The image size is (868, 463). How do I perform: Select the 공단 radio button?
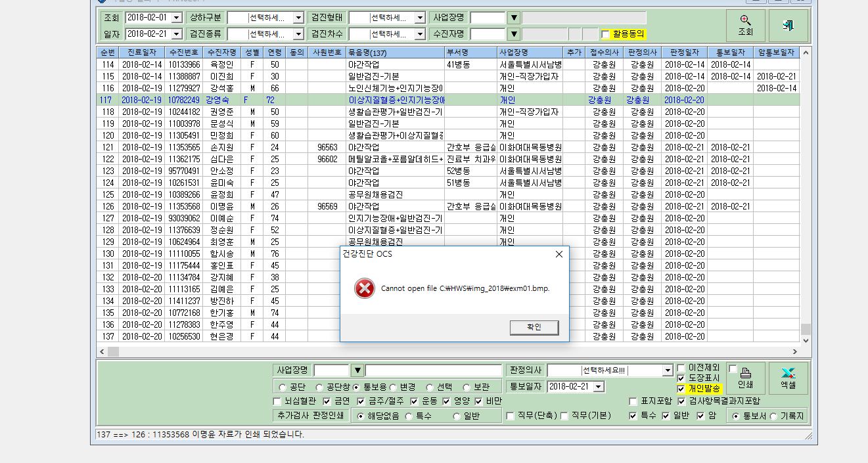[x=283, y=387]
